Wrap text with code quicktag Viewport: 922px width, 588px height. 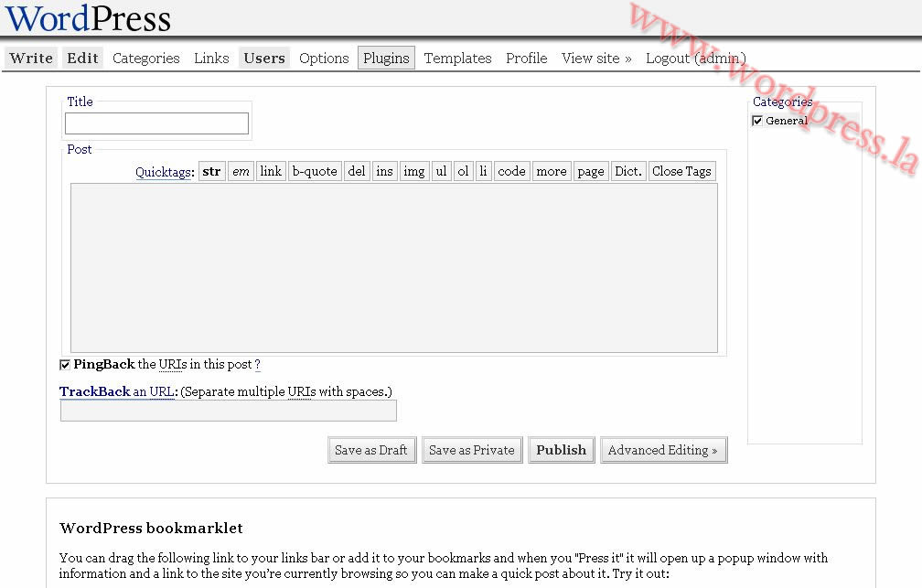point(511,171)
